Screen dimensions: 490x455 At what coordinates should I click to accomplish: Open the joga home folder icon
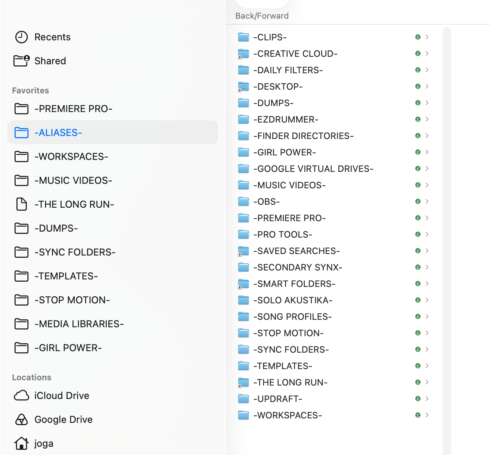pos(21,443)
